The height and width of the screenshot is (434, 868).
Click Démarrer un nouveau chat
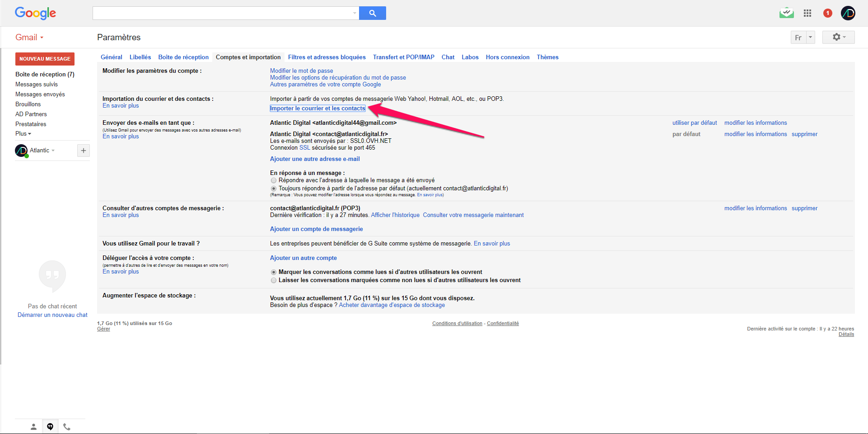[x=52, y=315]
